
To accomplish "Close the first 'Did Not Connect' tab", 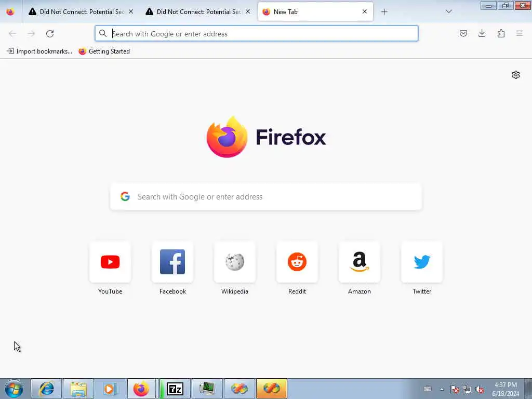I will (x=131, y=12).
